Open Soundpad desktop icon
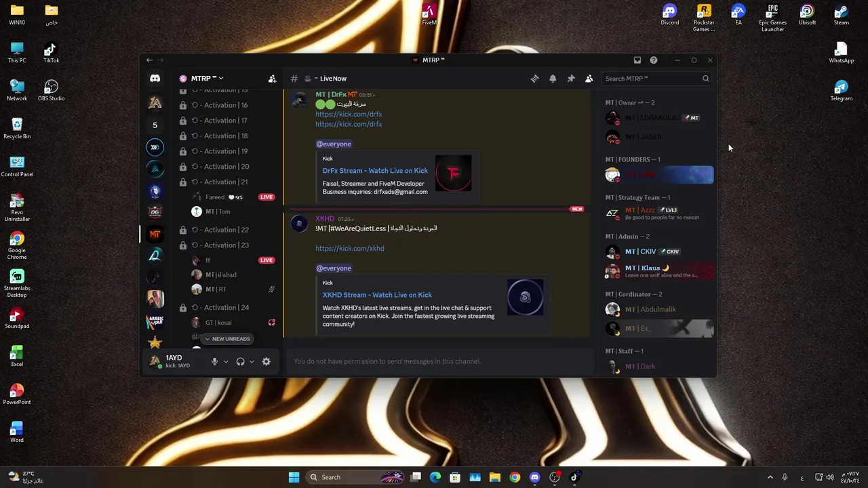This screenshot has height=488, width=868. [x=17, y=318]
